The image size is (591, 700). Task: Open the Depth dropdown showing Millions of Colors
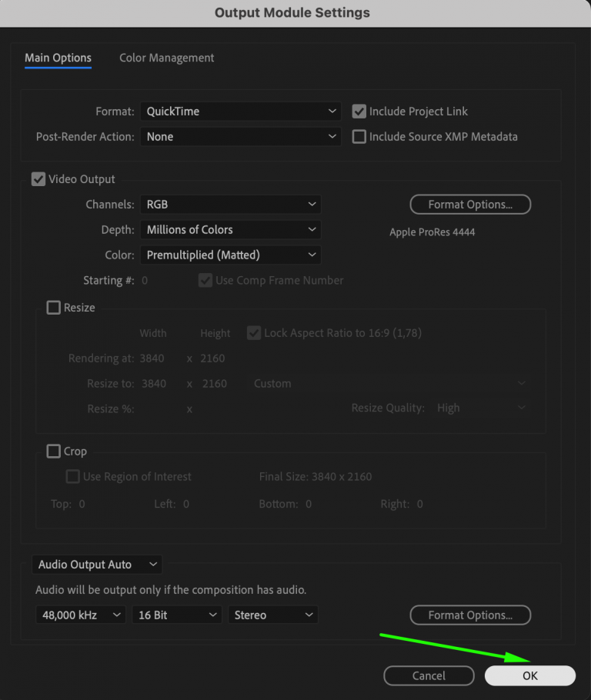point(230,229)
